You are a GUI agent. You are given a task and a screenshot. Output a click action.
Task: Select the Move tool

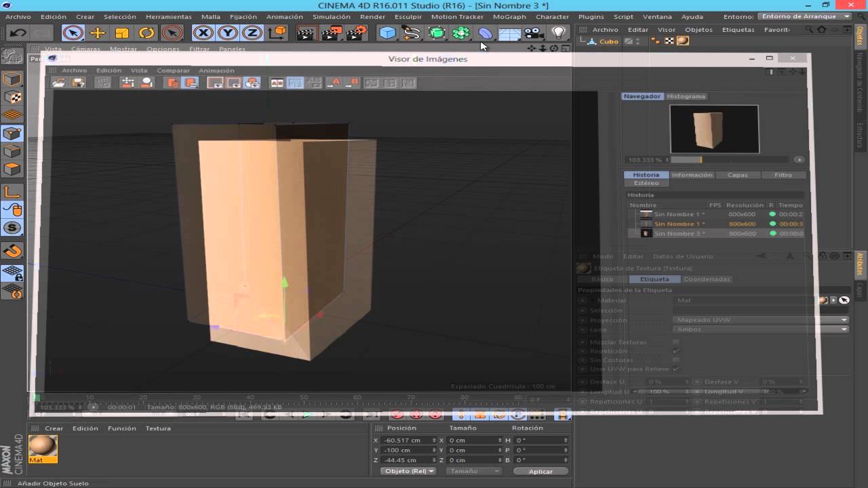click(x=98, y=33)
